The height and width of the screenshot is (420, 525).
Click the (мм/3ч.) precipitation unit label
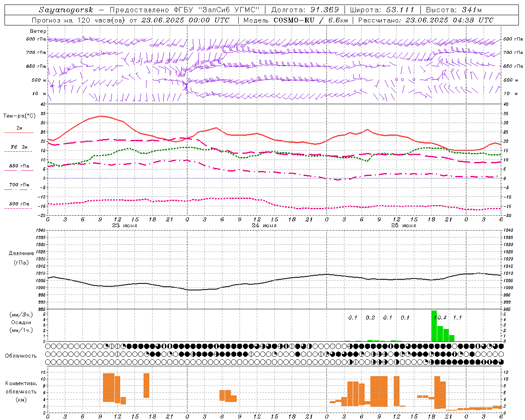[21, 315]
